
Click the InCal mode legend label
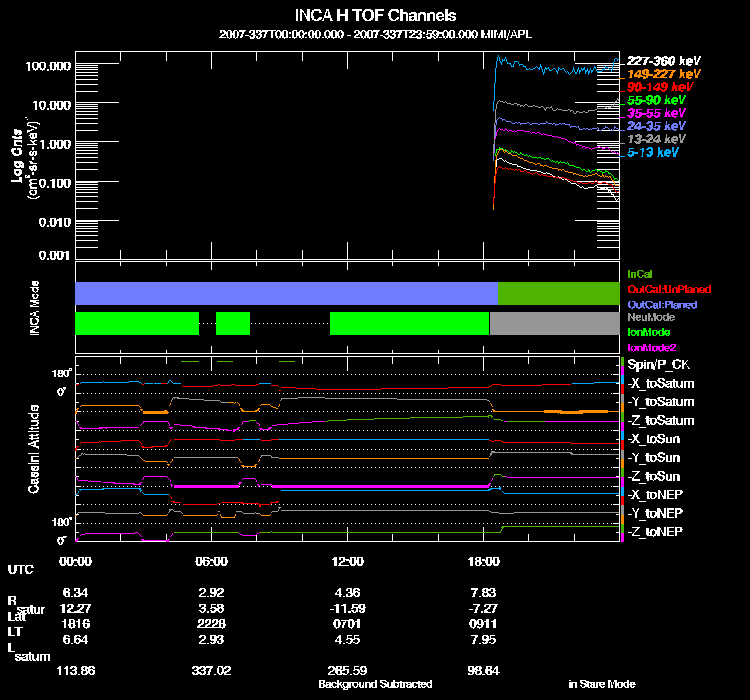pyautogui.click(x=640, y=274)
